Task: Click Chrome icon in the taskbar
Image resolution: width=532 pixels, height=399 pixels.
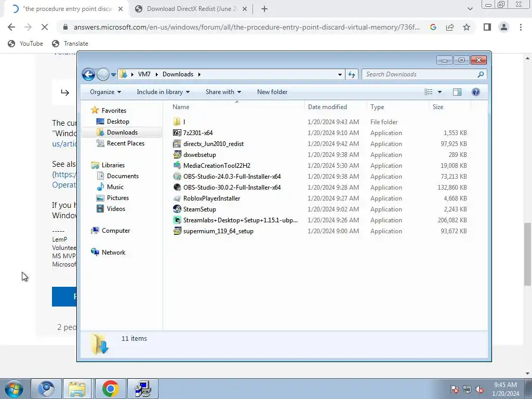Action: 110,389
